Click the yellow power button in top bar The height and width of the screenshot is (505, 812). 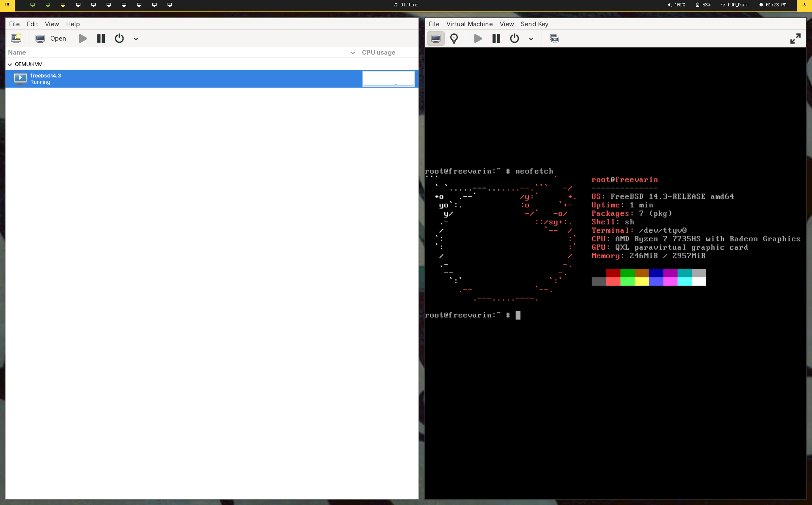[804, 5]
